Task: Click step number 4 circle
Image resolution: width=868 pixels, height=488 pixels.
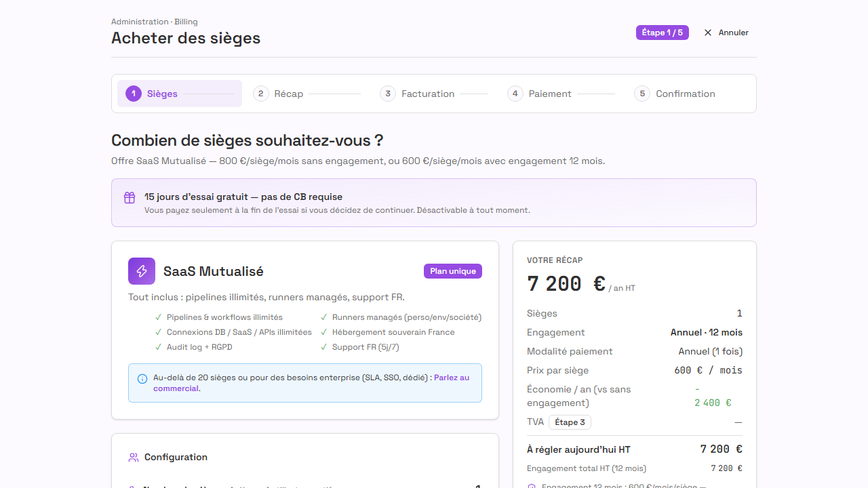Action: (x=515, y=94)
